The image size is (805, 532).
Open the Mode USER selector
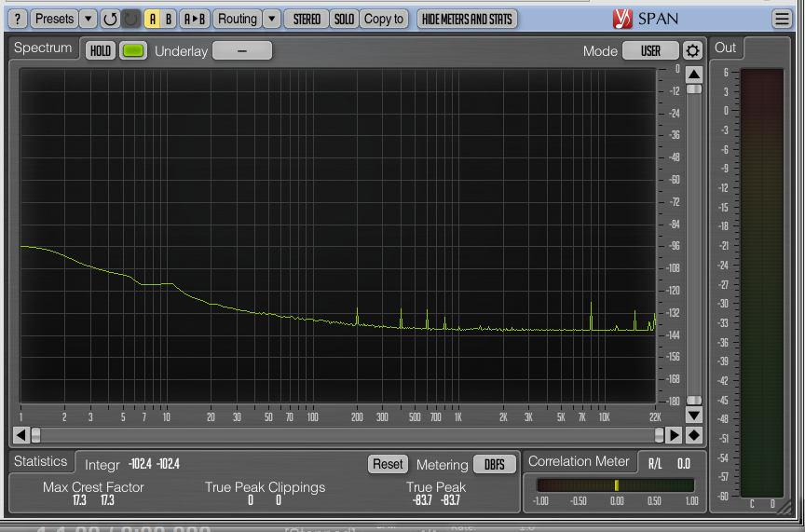pyautogui.click(x=650, y=50)
